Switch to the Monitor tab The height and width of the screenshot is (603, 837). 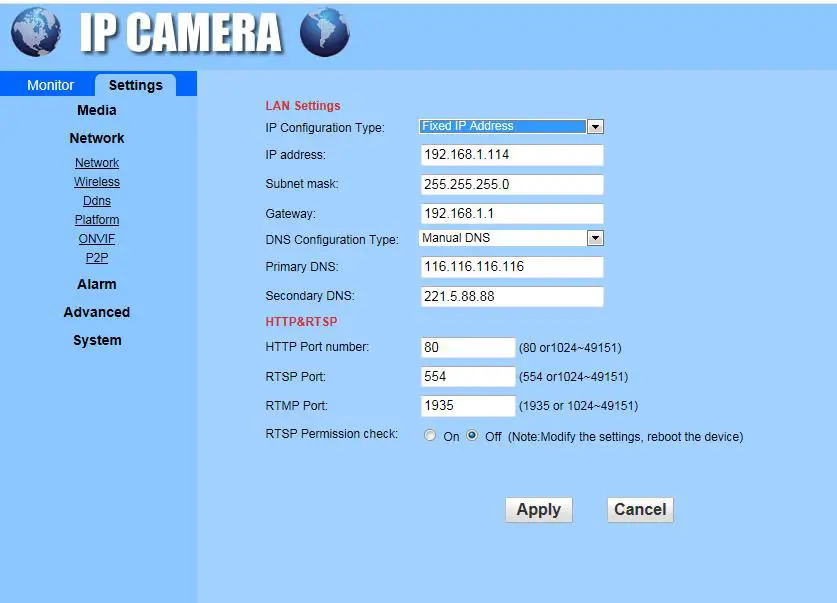[50, 85]
